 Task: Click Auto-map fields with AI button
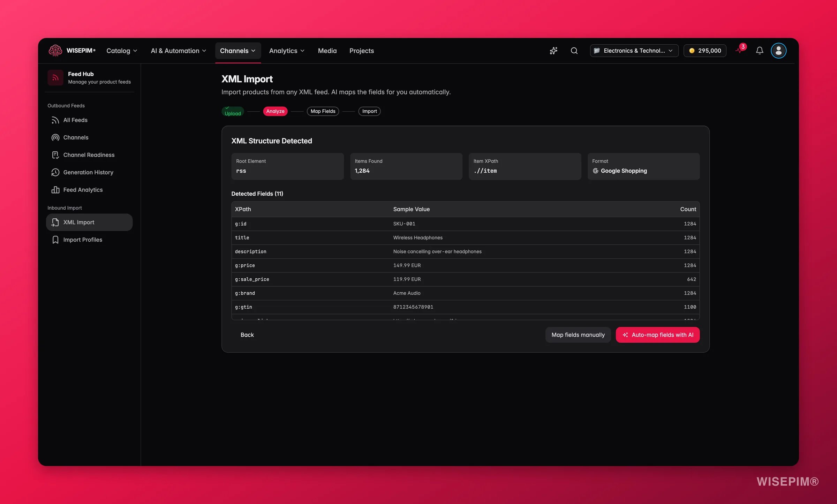tap(658, 335)
